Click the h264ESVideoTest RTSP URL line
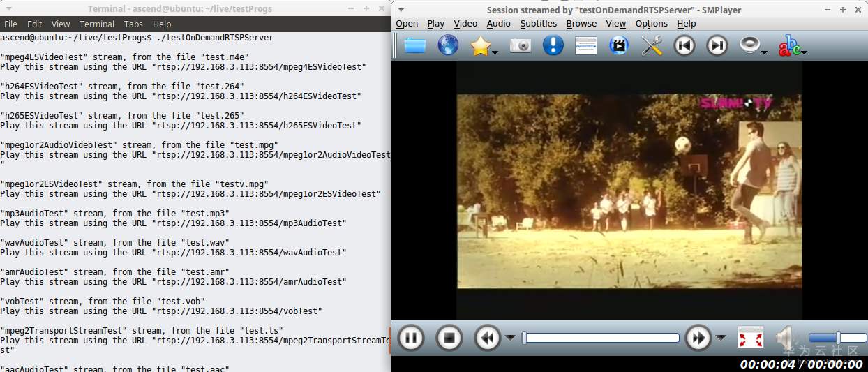The width and height of the screenshot is (868, 372). tap(181, 96)
